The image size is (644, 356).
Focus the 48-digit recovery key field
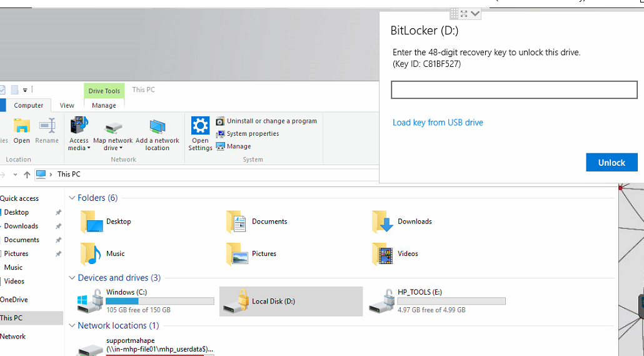click(514, 90)
